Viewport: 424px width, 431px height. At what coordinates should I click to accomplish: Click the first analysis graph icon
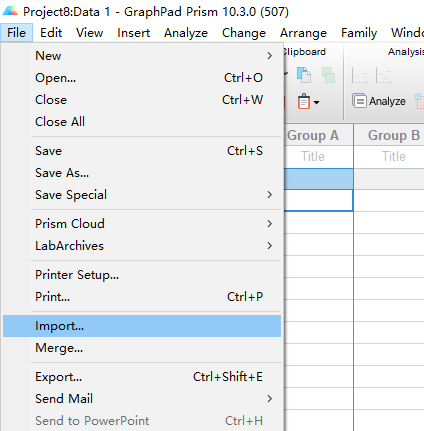coord(360,75)
